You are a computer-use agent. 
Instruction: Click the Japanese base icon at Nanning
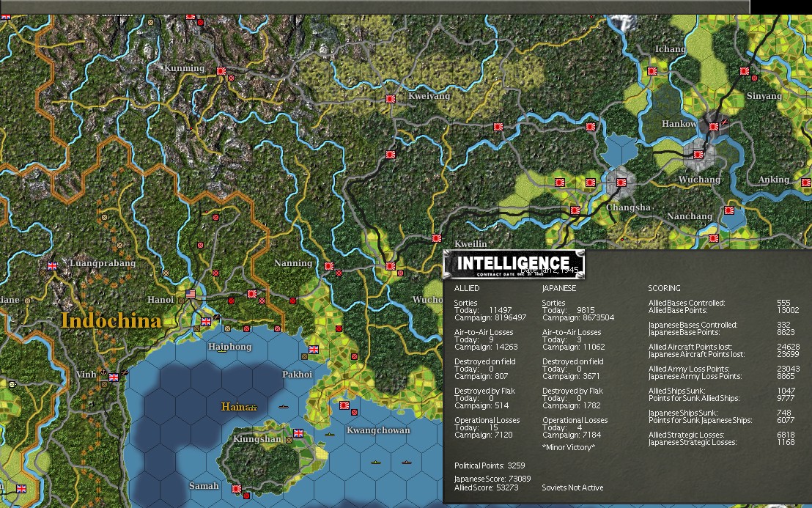point(329,265)
